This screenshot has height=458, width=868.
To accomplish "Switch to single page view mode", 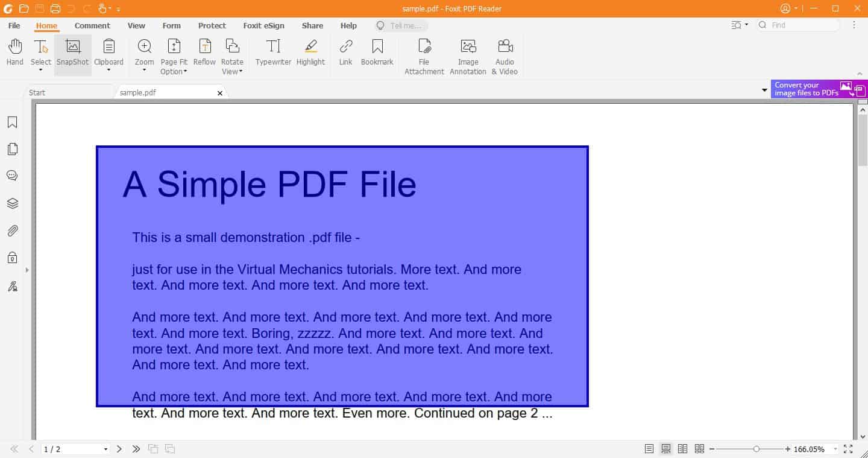I will (x=649, y=449).
